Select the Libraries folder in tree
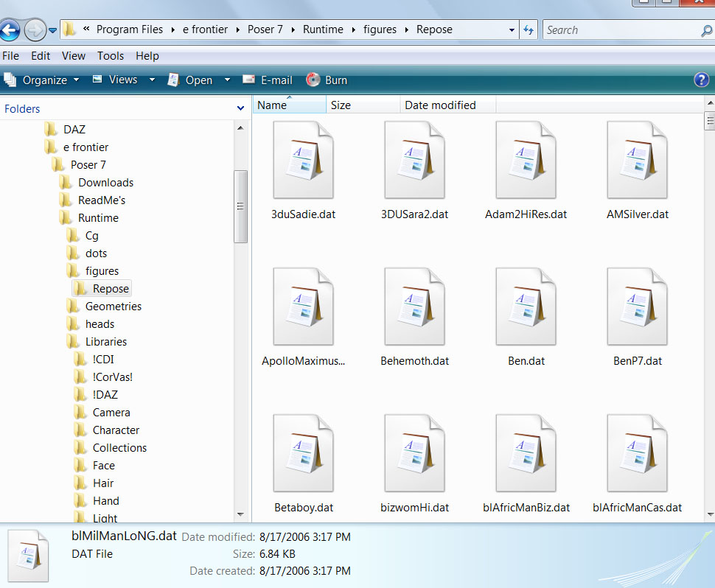 105,342
